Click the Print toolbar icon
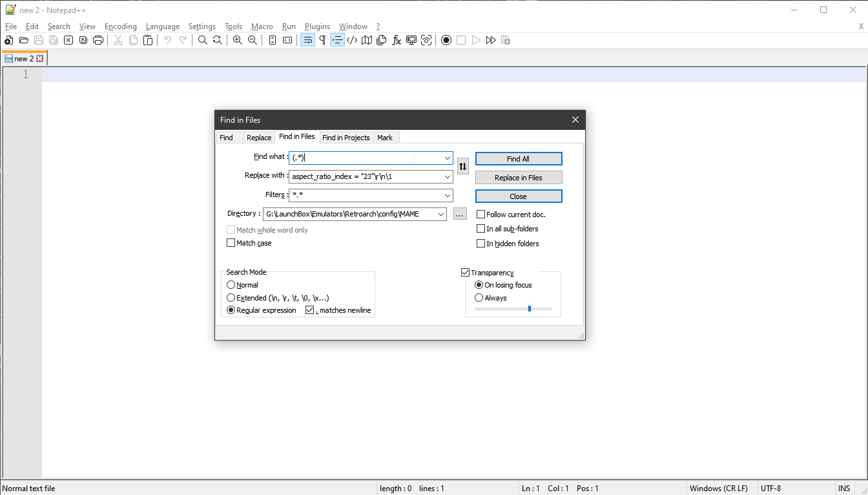This screenshot has width=868, height=495. click(x=98, y=40)
